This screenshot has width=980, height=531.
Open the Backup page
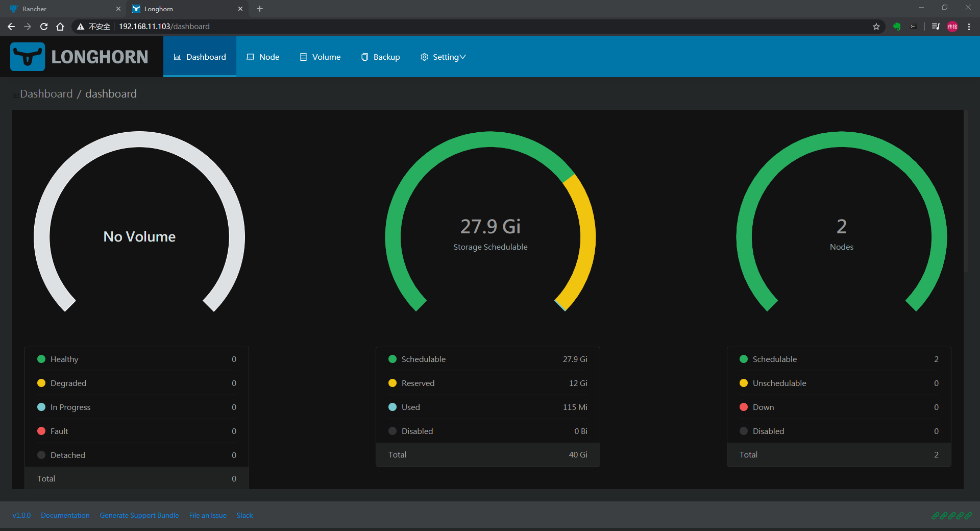point(380,57)
